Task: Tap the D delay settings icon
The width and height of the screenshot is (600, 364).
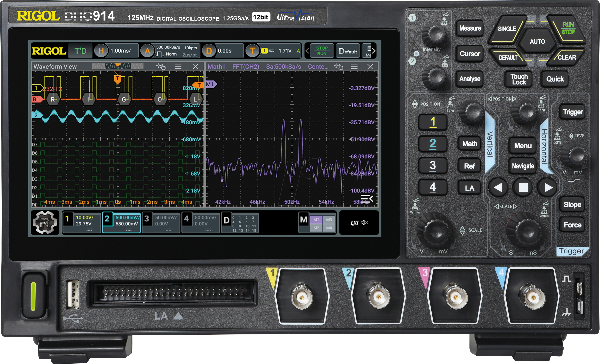Action: tap(209, 51)
